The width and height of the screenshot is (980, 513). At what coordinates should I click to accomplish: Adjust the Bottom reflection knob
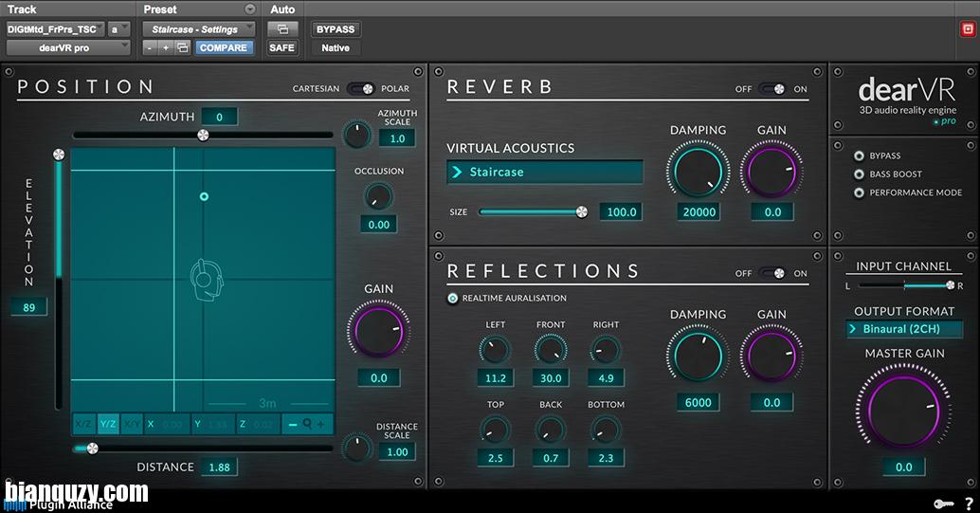606,430
